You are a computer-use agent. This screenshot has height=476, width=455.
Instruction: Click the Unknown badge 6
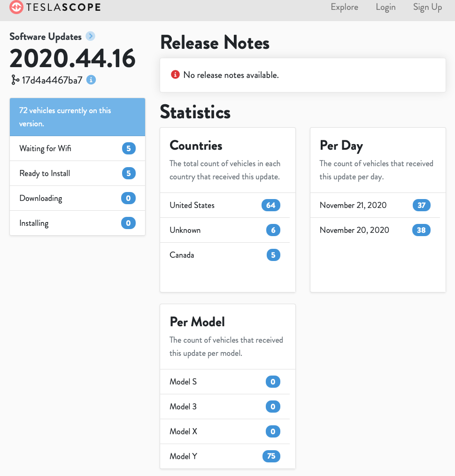[x=273, y=230]
